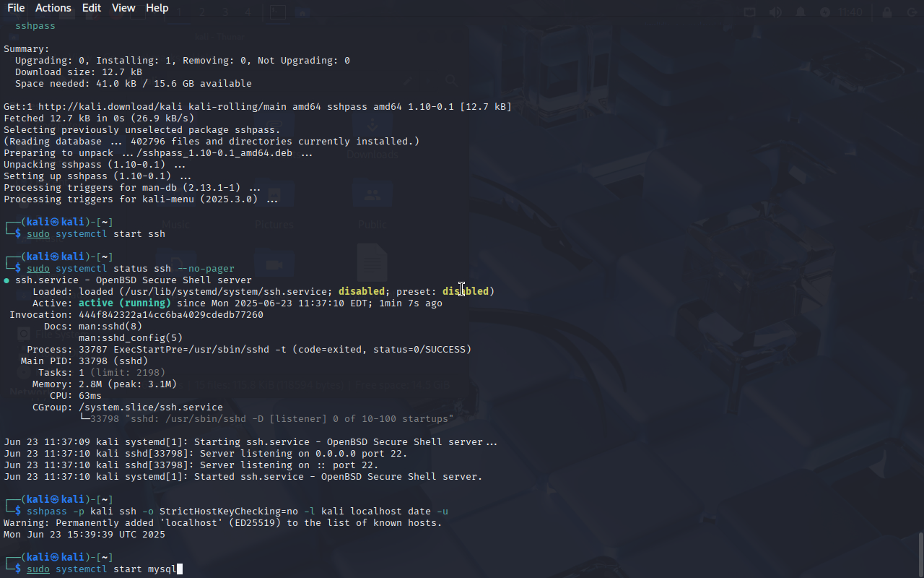924x578 pixels.
Task: Click the '/system.slice/ssh.service' CGroup path
Action: click(x=151, y=407)
